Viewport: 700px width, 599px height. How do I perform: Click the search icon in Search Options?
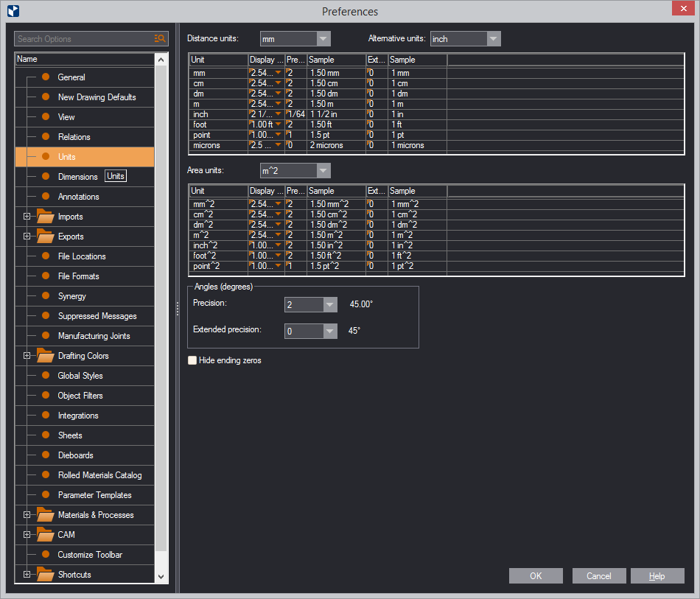160,39
